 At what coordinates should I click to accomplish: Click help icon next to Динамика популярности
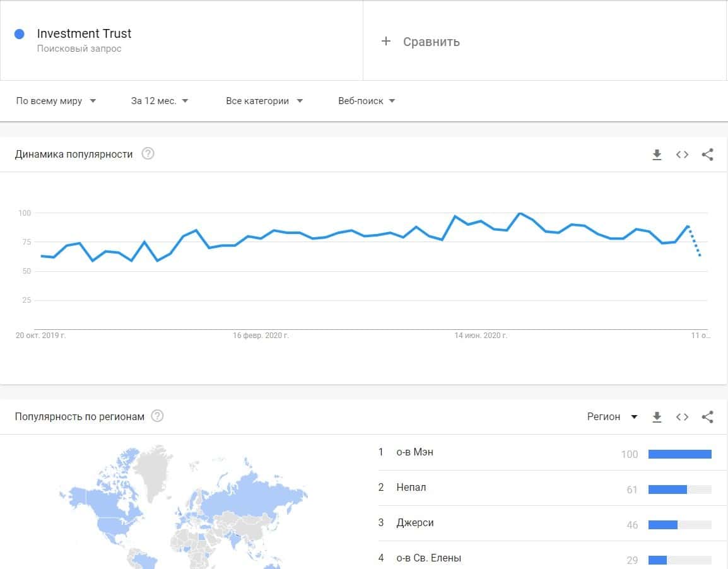pyautogui.click(x=148, y=154)
